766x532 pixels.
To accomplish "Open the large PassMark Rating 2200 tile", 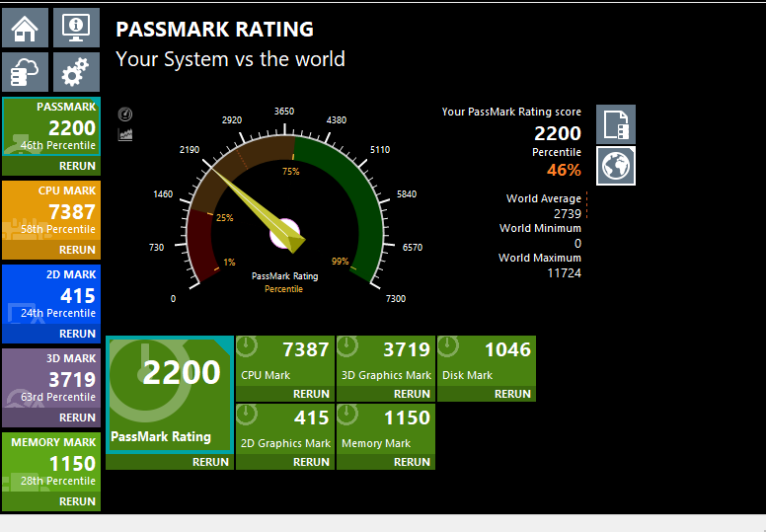I will [x=170, y=395].
